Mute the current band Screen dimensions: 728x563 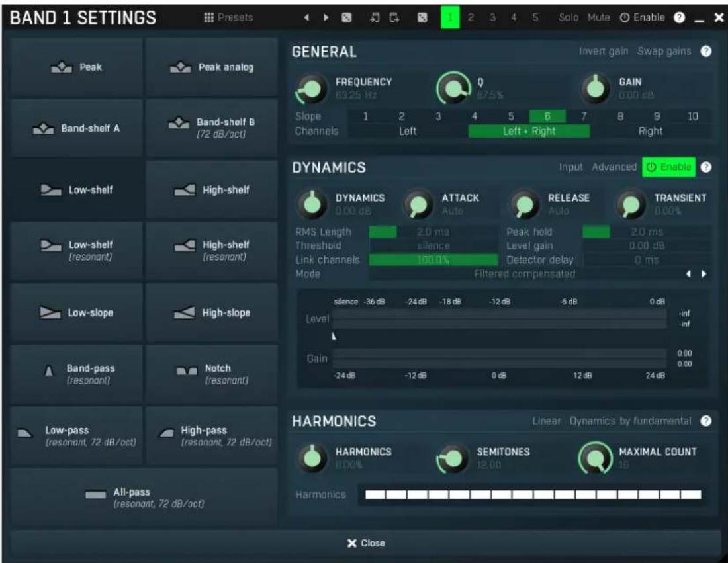[598, 18]
